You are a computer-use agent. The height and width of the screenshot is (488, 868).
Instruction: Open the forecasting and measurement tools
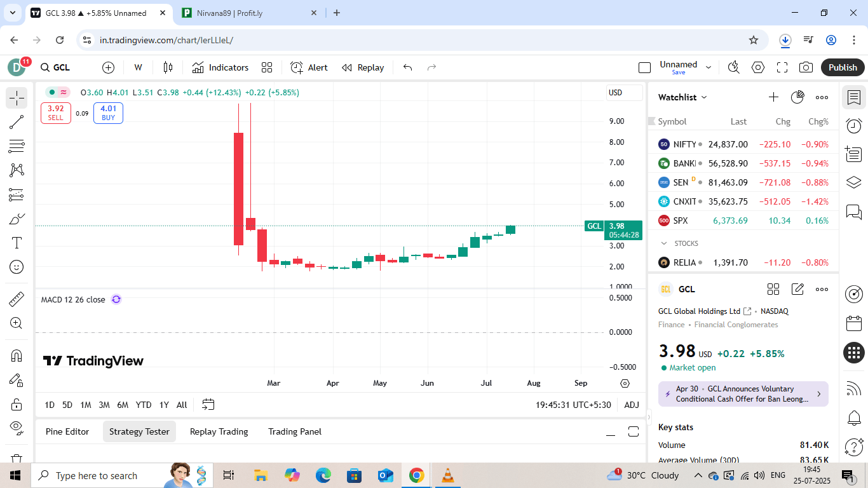(x=17, y=195)
